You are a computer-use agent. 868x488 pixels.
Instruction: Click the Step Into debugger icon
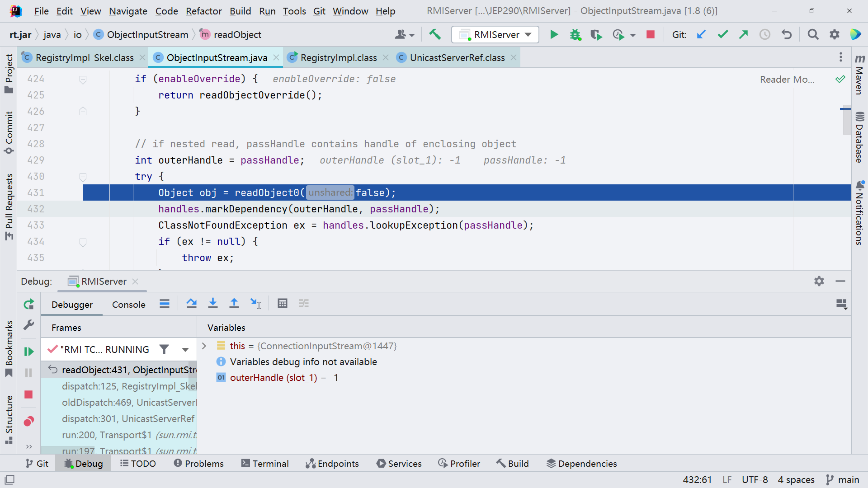pyautogui.click(x=212, y=304)
